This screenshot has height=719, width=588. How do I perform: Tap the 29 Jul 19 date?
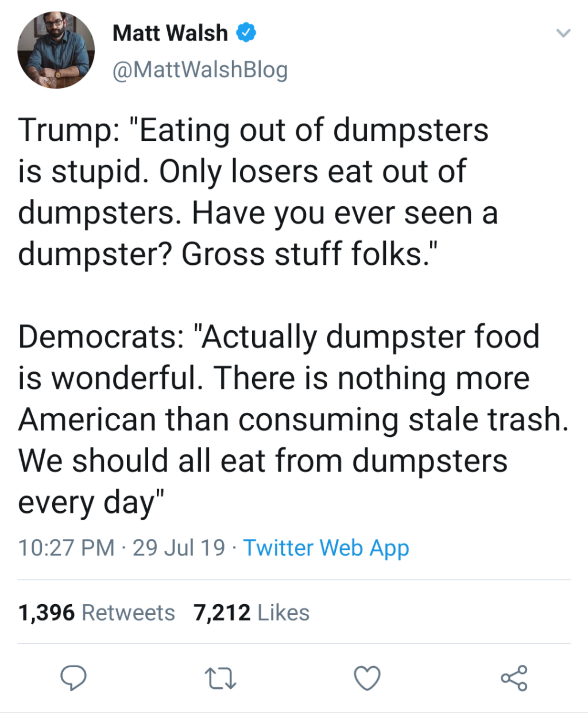click(179, 548)
